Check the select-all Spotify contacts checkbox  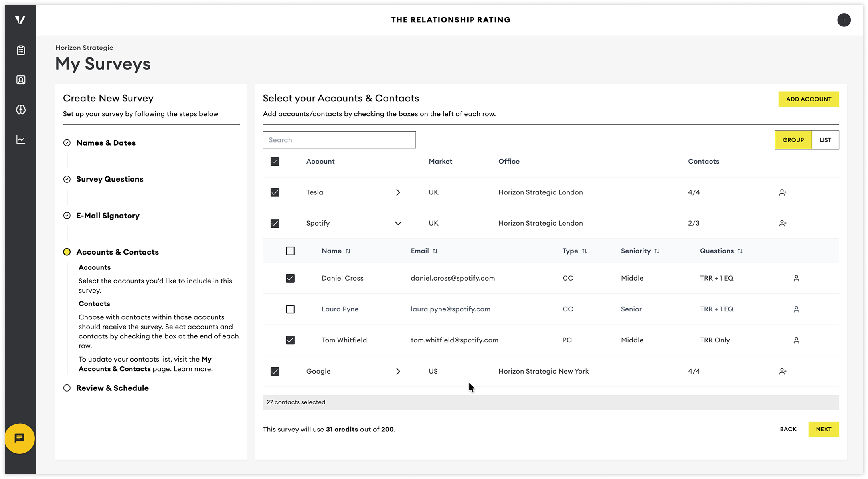tap(290, 251)
